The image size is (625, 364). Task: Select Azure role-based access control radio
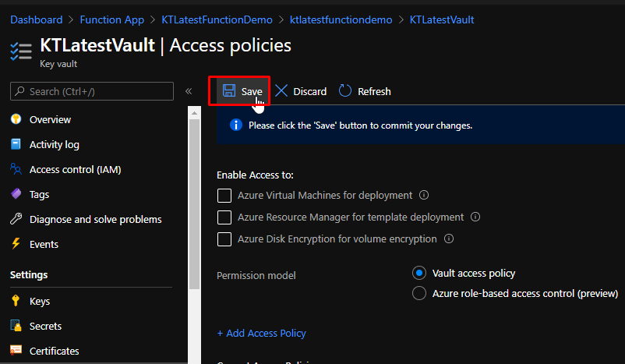coord(419,293)
